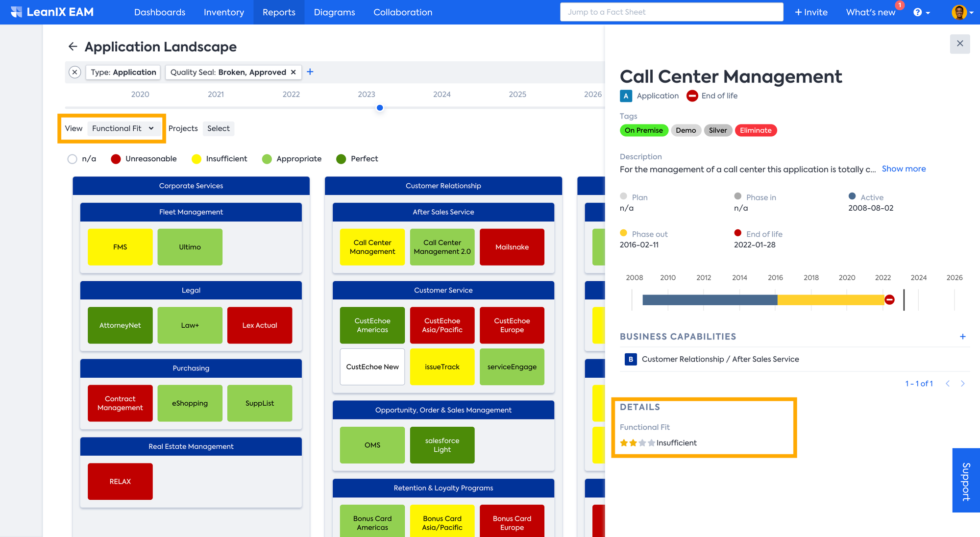Open the user avatar menu
The height and width of the screenshot is (537, 980).
click(962, 12)
